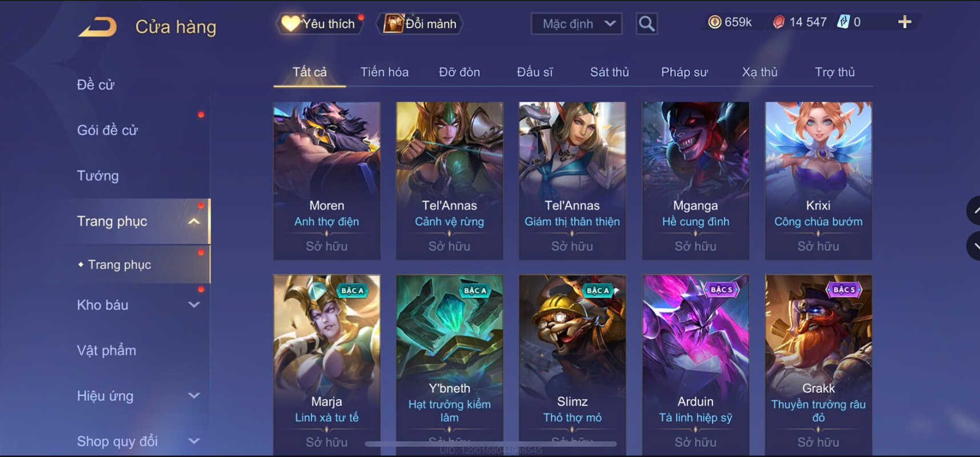Open Đổi mảnh fragment exchange button
The height and width of the screenshot is (457, 980).
pyautogui.click(x=420, y=23)
